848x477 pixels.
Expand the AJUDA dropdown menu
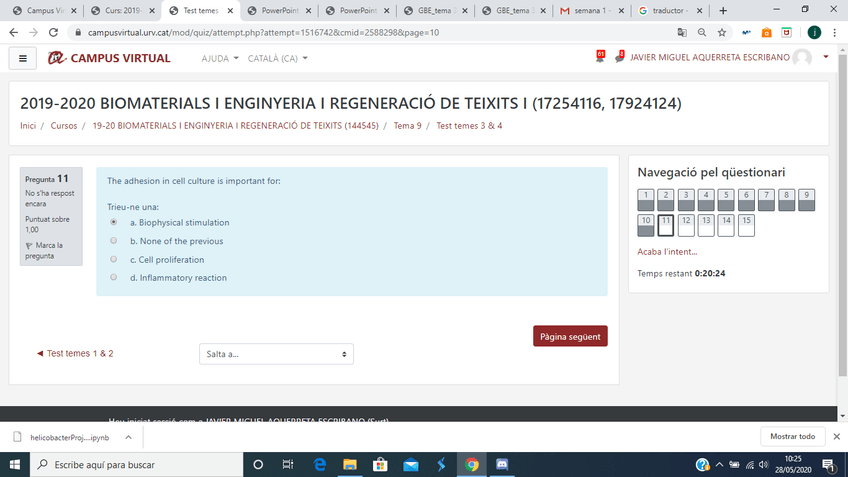pyautogui.click(x=220, y=58)
